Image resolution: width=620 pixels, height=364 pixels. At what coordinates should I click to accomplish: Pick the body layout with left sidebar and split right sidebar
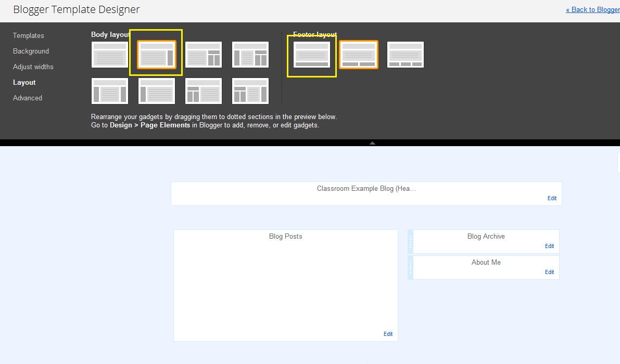pyautogui.click(x=250, y=54)
